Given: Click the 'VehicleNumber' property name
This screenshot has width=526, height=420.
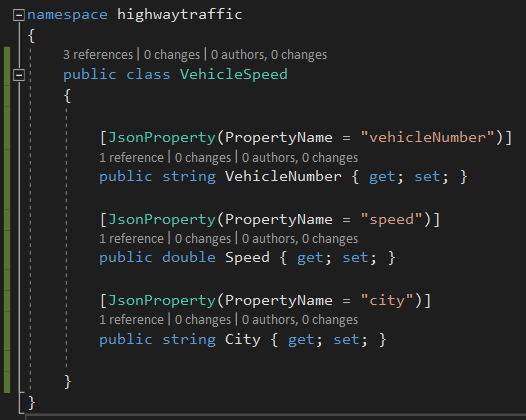Looking at the screenshot, I should [x=283, y=176].
